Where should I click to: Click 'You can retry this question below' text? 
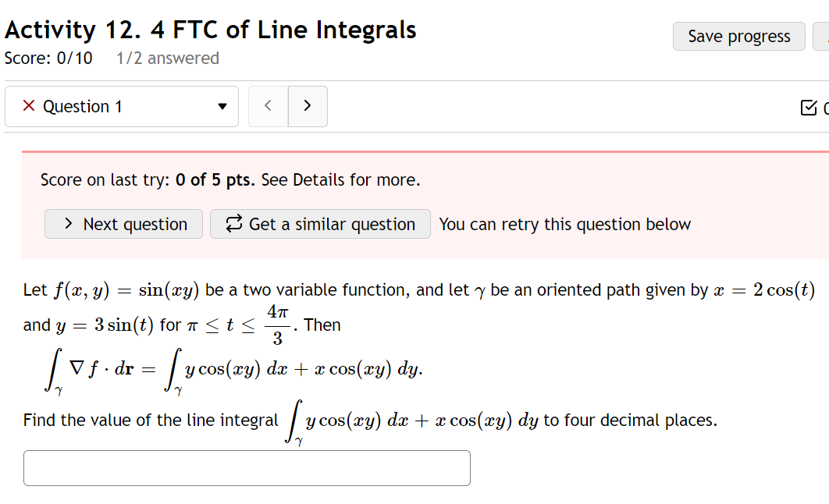tap(564, 224)
